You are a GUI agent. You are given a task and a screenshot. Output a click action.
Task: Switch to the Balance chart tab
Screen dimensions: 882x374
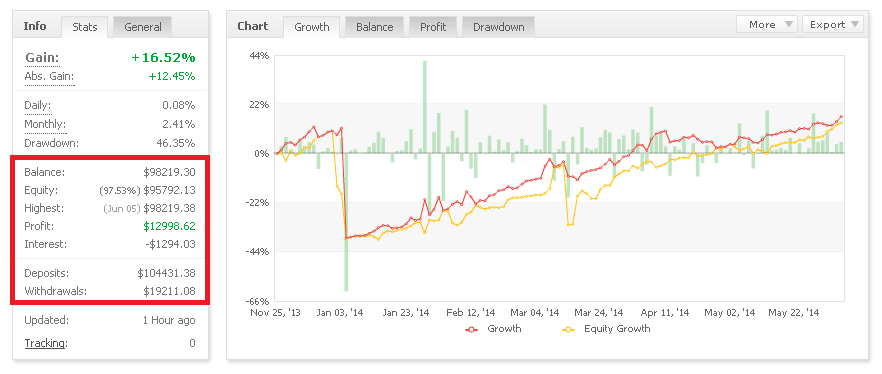coord(374,27)
